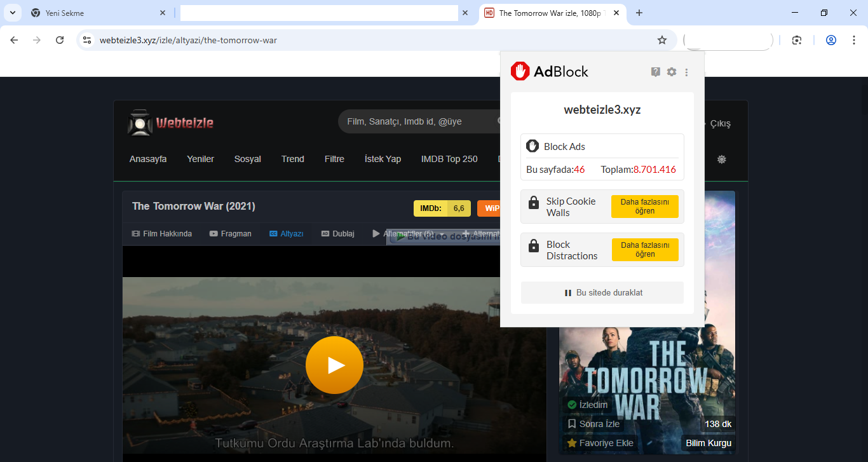Close The Tomorrow War tab
Image resolution: width=868 pixels, height=462 pixels.
615,13
